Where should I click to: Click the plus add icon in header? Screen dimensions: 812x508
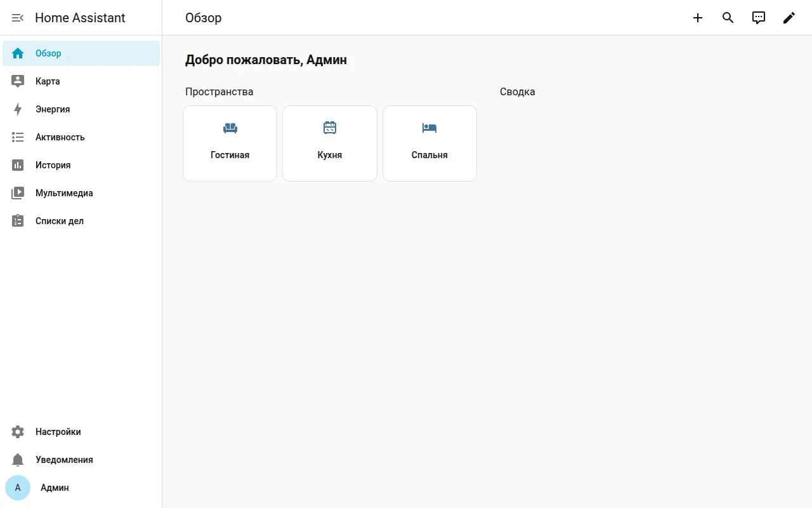click(x=698, y=18)
